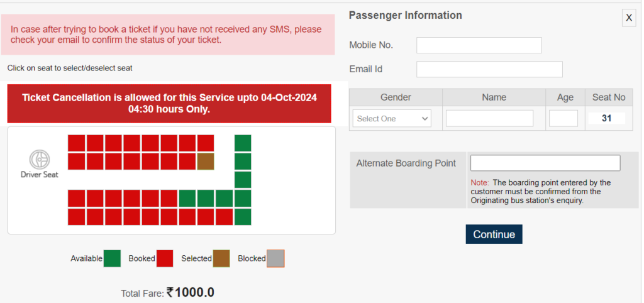
Task: Click the Available green legend swatch
Action: point(112,258)
